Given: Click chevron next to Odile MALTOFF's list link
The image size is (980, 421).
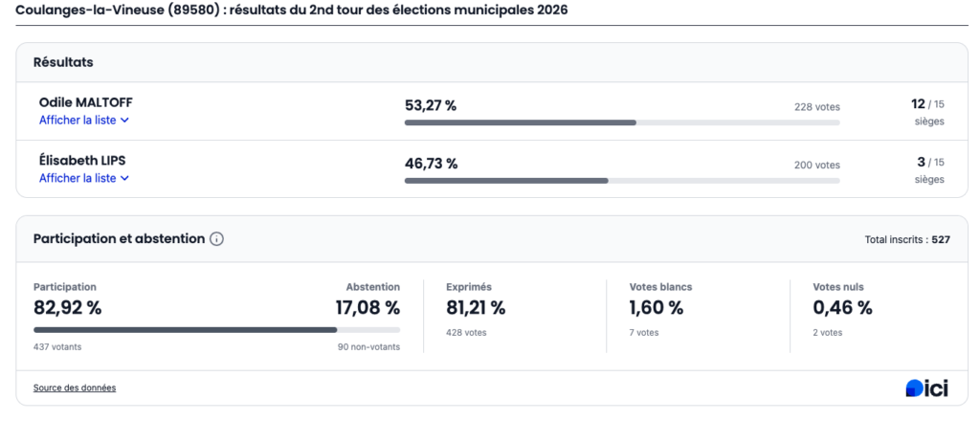Looking at the screenshot, I should tap(124, 121).
